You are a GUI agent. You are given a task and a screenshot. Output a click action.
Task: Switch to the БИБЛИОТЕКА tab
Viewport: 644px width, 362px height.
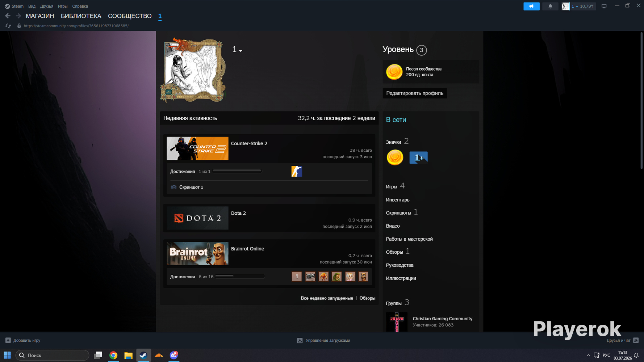(81, 16)
